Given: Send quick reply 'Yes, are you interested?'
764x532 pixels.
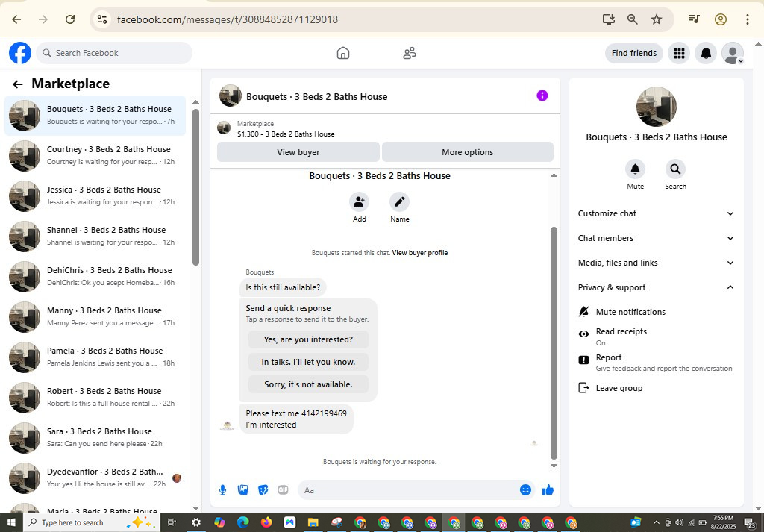Looking at the screenshot, I should (x=308, y=339).
